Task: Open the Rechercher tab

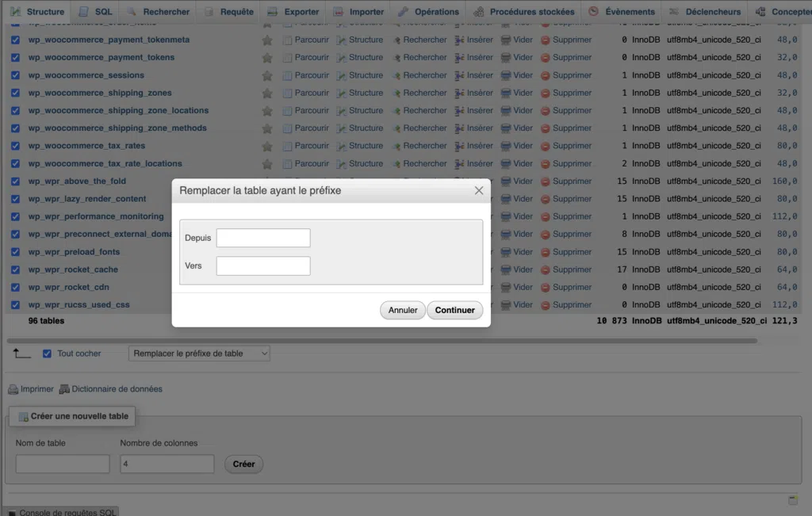Action: pos(159,11)
